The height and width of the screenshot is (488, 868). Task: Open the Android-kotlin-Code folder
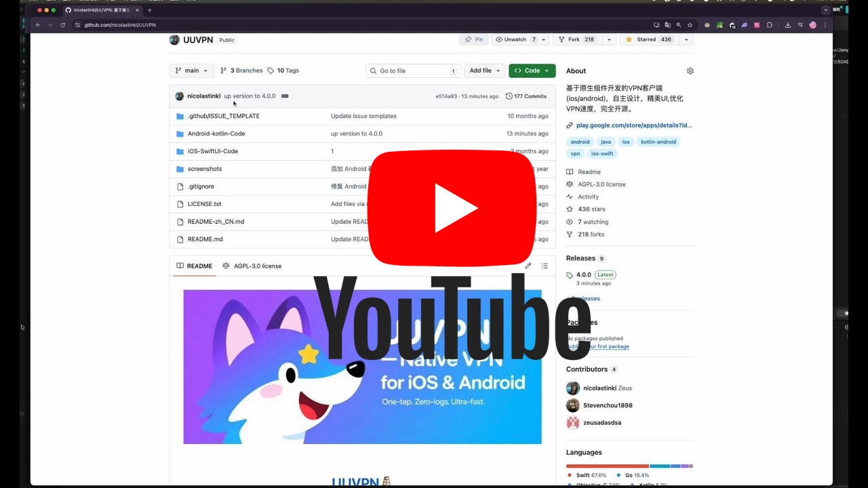tap(216, 134)
